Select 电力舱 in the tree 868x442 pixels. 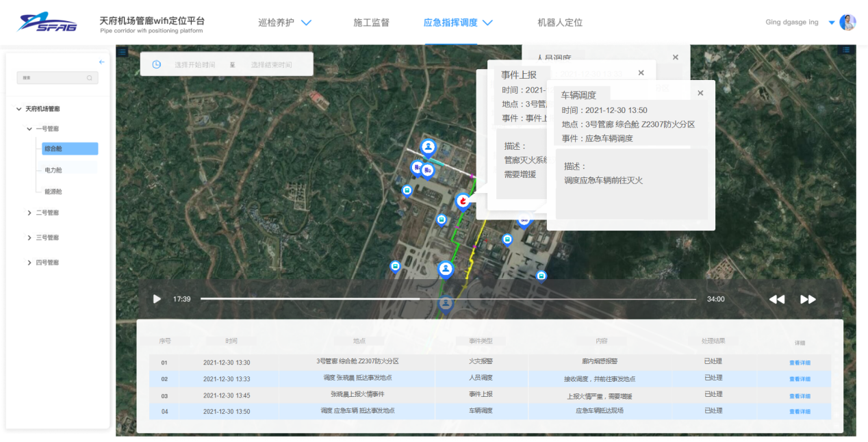[53, 170]
